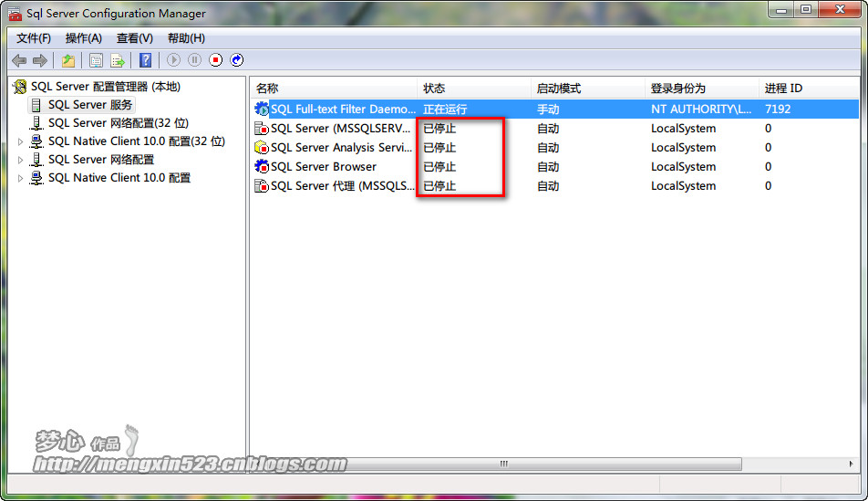Screen dimensions: 868x501
Task: Expand SQL Native Client 10.0 配置(32 位) node
Action: [20, 141]
